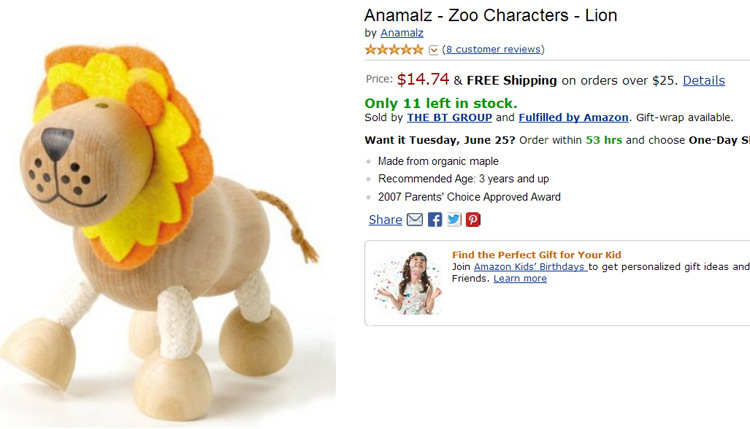Open the Anamalz brand link
Screen dimensions: 750x429
pyautogui.click(x=402, y=33)
